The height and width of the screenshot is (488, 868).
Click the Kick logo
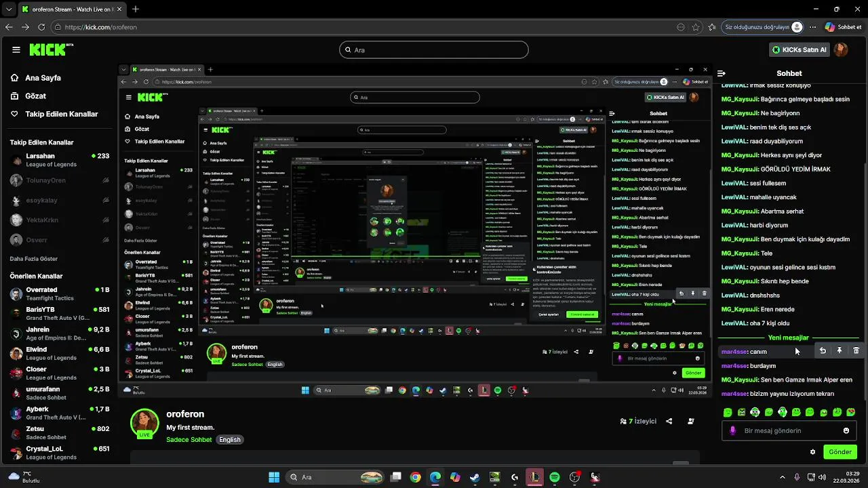[x=51, y=49]
